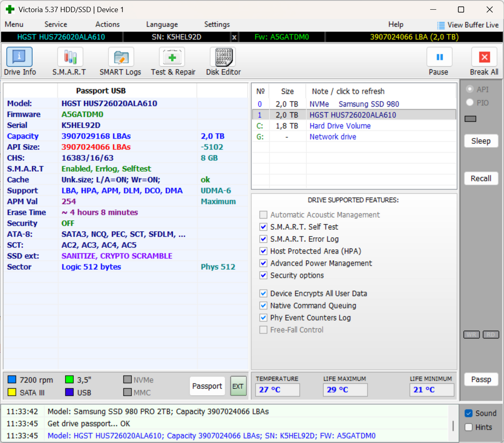Open the Service menu
The height and width of the screenshot is (443, 504).
(56, 24)
